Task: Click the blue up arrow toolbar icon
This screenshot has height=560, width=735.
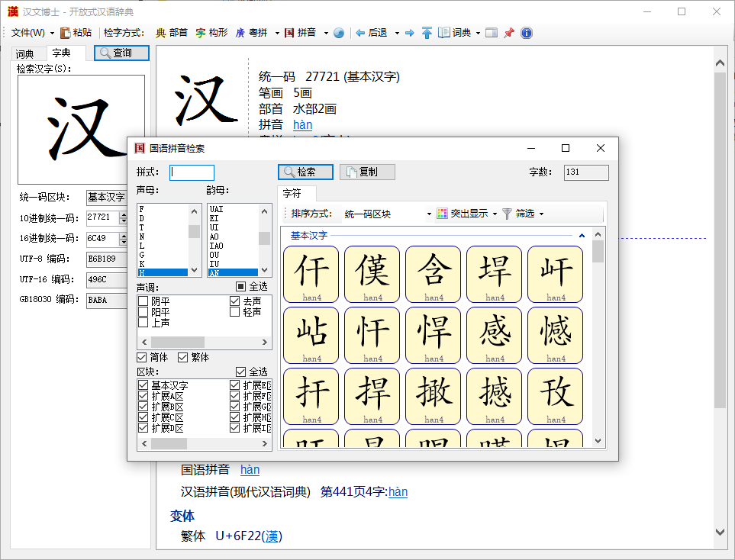Action: click(427, 33)
